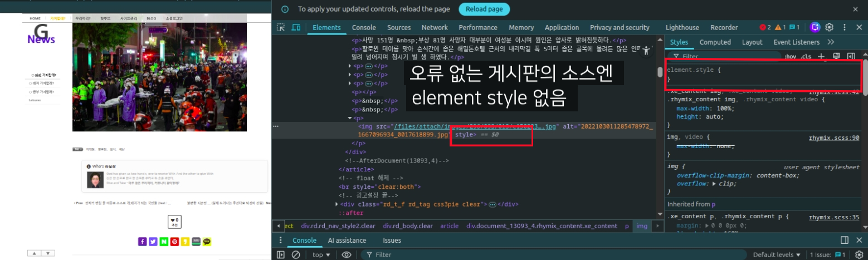Image resolution: width=868 pixels, height=260 pixels.
Task: Share the article via Facebook icon
Action: point(142,242)
